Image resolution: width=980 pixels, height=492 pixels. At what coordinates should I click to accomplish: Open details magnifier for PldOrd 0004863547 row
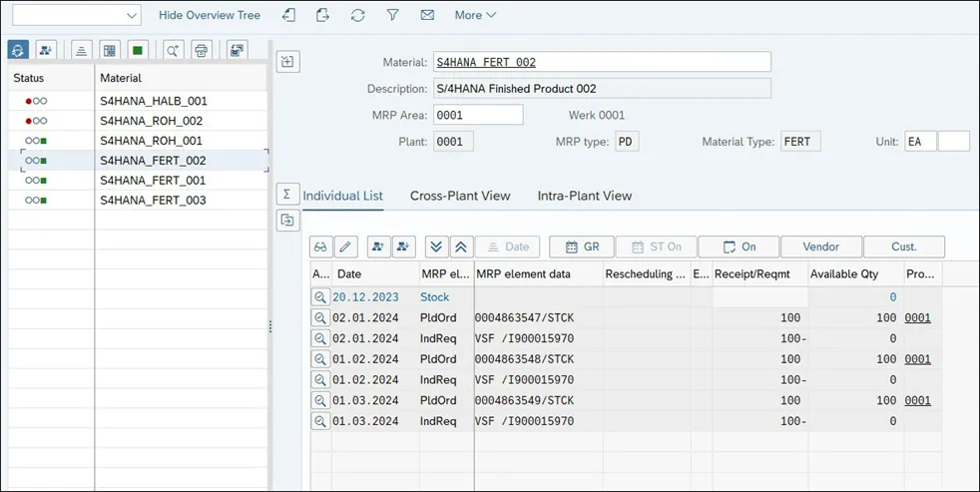(x=320, y=317)
